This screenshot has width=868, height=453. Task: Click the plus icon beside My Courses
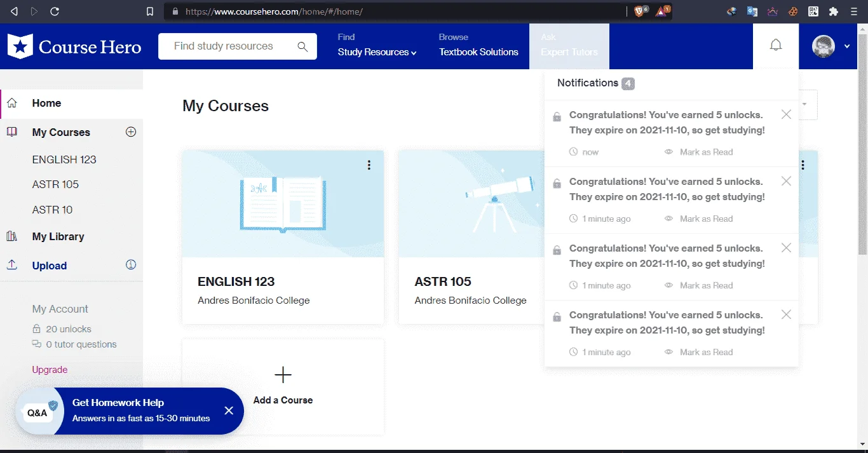(131, 132)
